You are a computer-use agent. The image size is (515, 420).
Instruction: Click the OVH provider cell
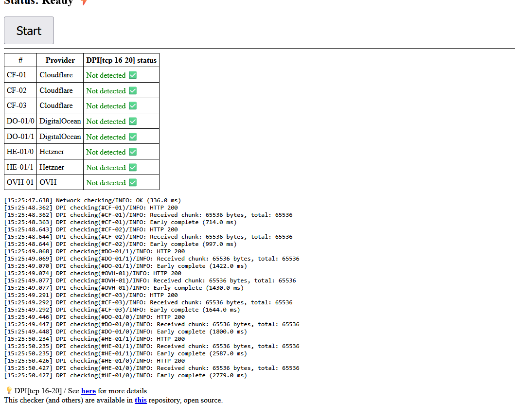pyautogui.click(x=60, y=182)
